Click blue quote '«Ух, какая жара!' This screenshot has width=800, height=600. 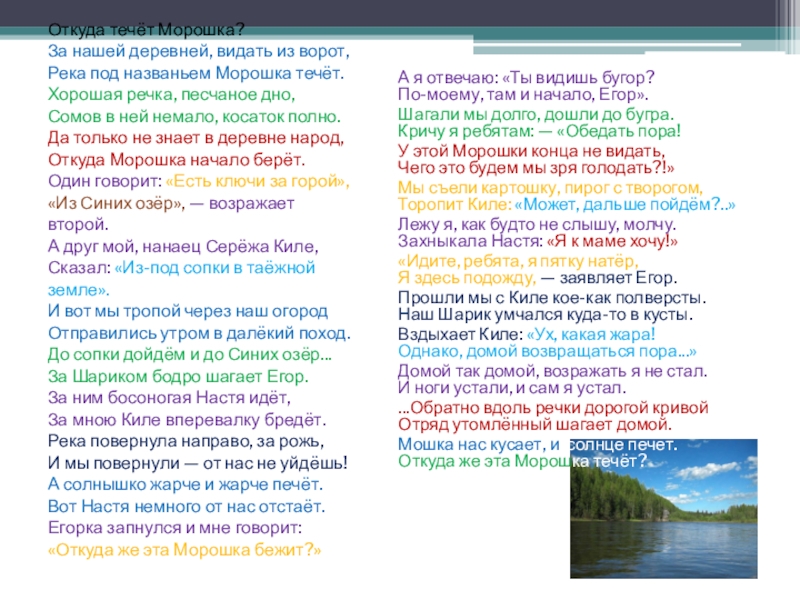click(x=591, y=335)
